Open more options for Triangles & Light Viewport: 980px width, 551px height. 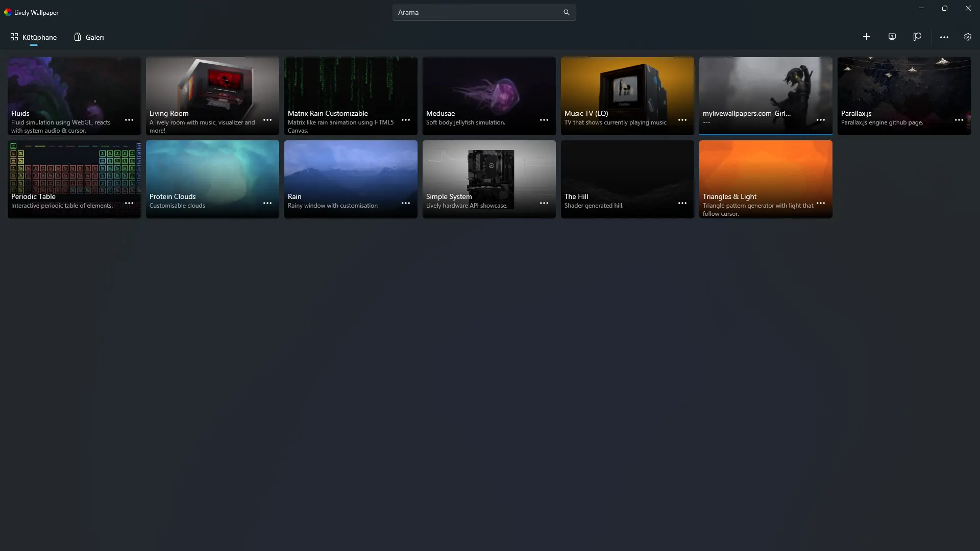click(x=821, y=203)
